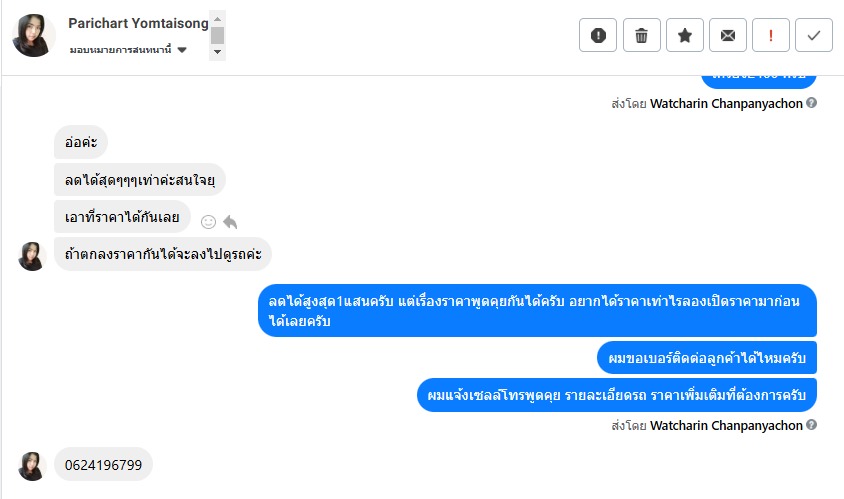
Task: Click the spam exclamation circle icon
Action: pyautogui.click(x=598, y=36)
